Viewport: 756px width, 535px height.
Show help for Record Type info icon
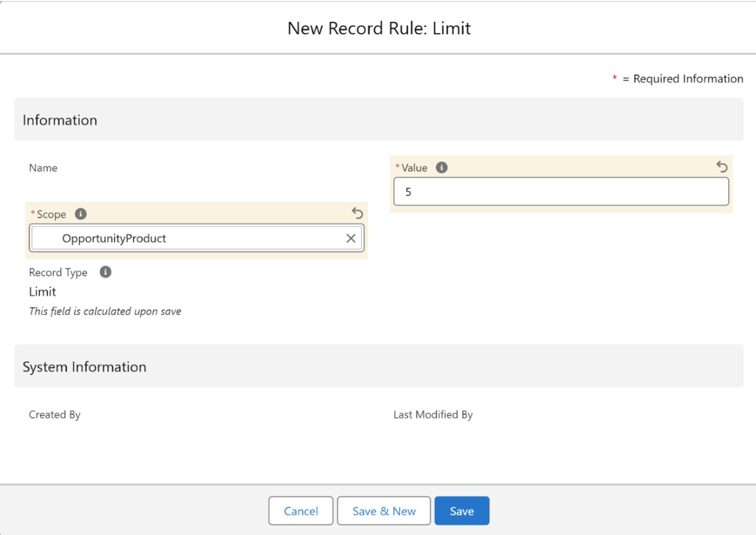[x=106, y=272]
